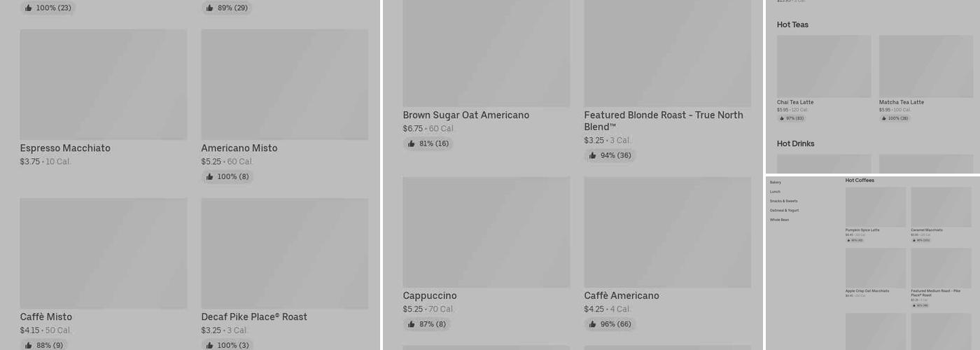Image resolution: width=980 pixels, height=350 pixels.
Task: Select the Decaf Pike Place Roast title
Action: click(254, 317)
